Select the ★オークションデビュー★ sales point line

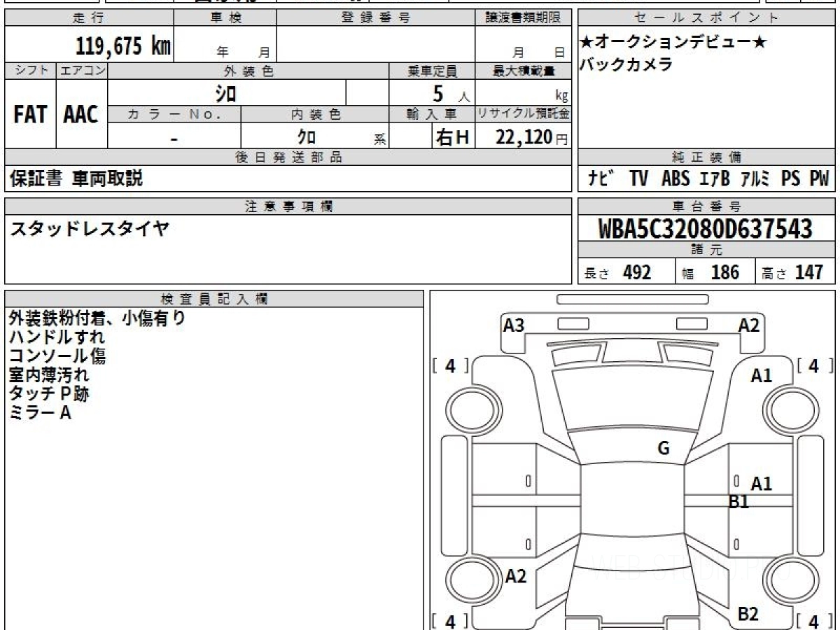click(673, 42)
